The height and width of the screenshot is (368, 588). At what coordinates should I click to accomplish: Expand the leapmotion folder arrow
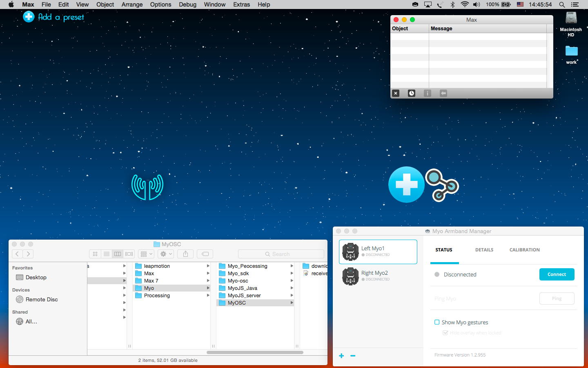208,266
